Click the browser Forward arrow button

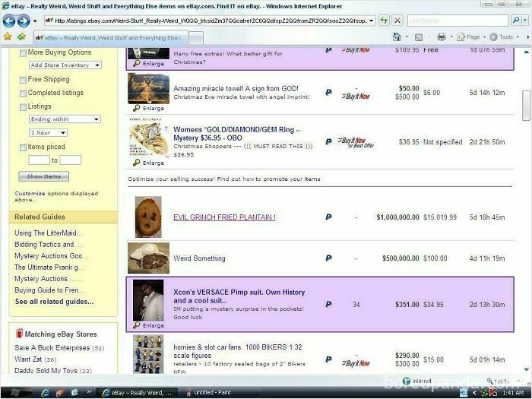click(x=24, y=21)
